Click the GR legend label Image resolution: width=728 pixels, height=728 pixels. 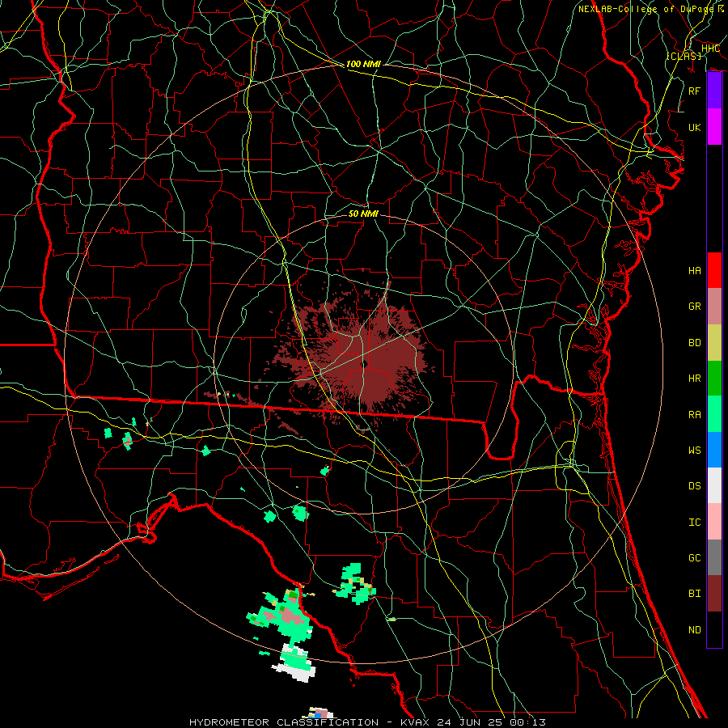click(694, 307)
